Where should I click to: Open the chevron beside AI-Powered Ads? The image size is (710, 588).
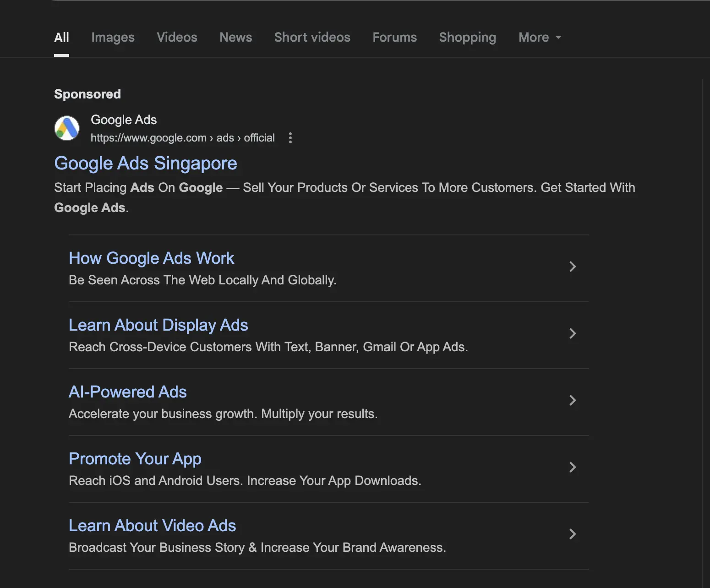(573, 400)
